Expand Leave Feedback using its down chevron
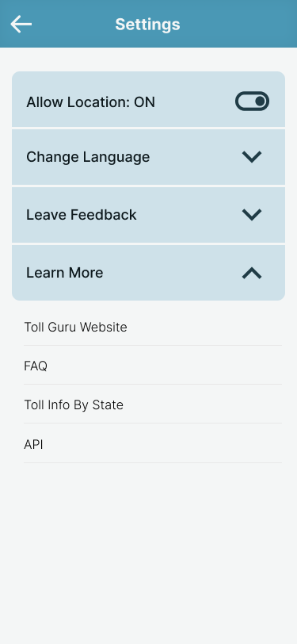The height and width of the screenshot is (644, 297). 252,215
